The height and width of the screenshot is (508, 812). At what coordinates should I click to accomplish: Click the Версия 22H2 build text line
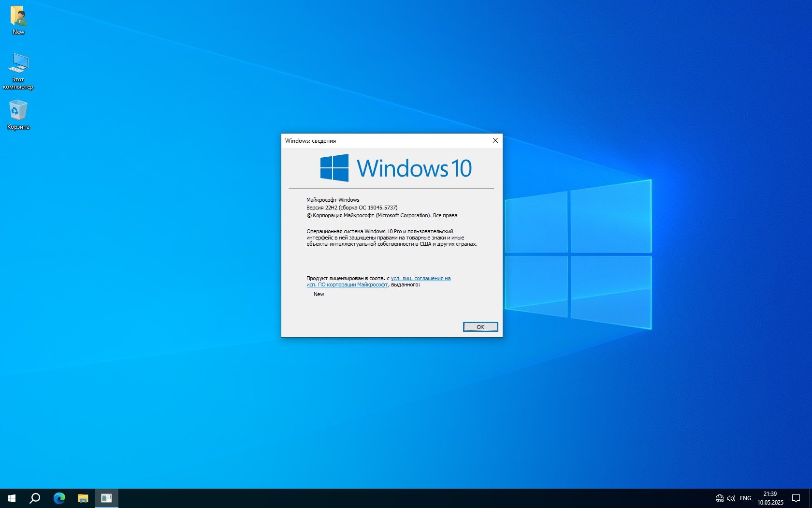(352, 208)
